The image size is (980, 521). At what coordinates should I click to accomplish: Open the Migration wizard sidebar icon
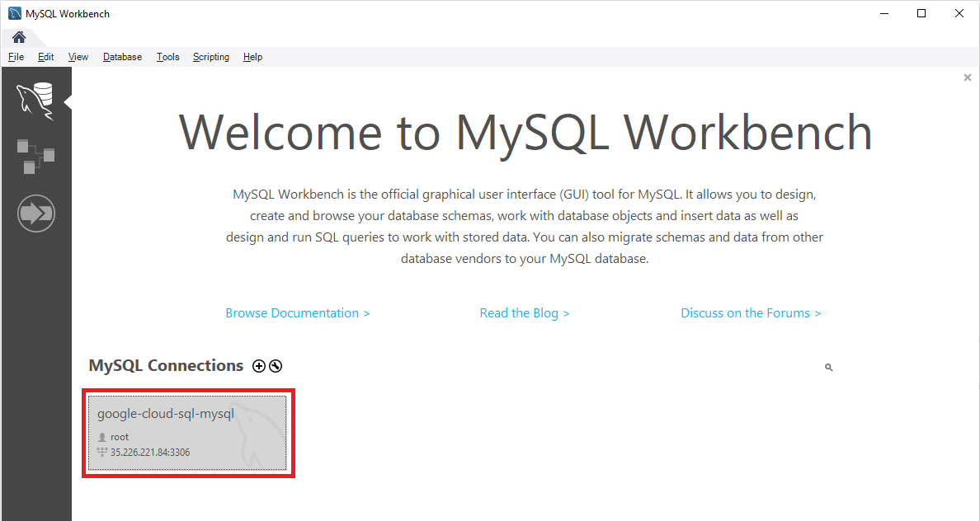36,214
